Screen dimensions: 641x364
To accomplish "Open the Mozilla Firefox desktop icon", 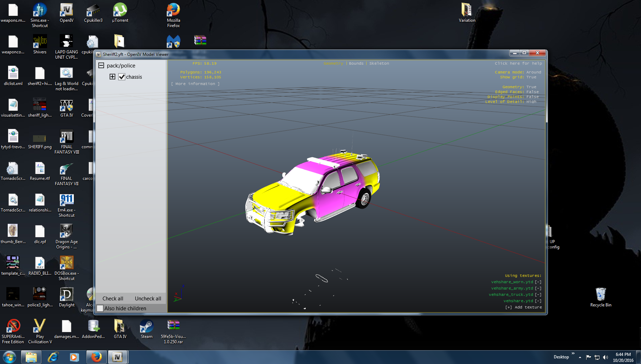I will [x=173, y=15].
